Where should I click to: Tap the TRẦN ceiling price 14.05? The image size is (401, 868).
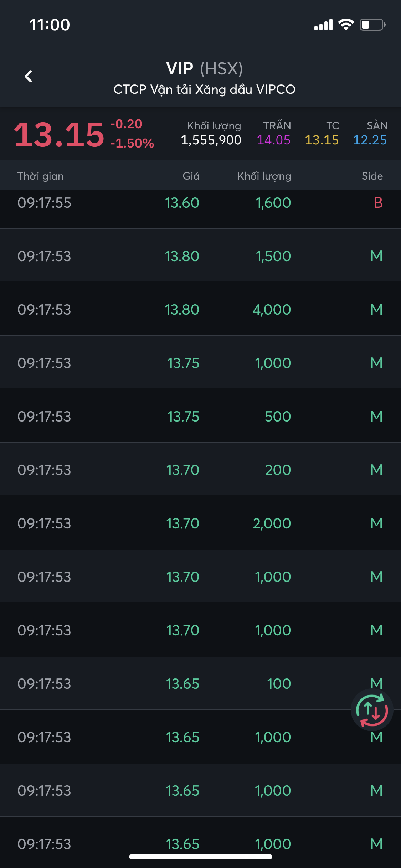[273, 140]
